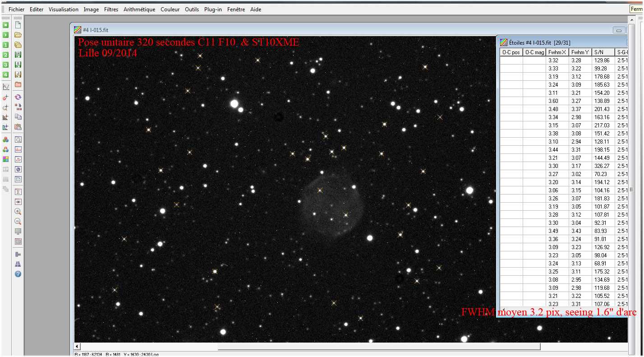Viewport: 644px width, 357px height.
Task: Select the S/N value 201.43
Action: point(602,109)
